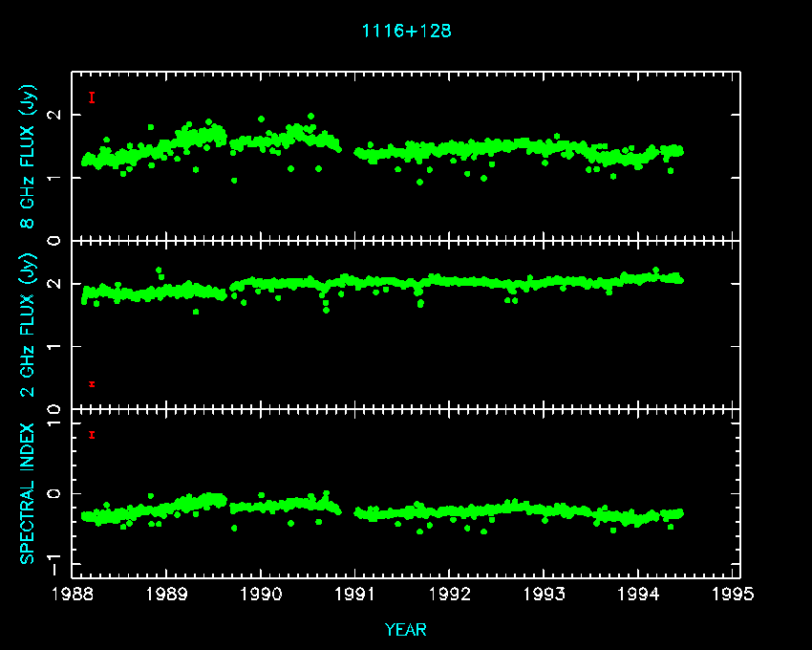The width and height of the screenshot is (812, 650).
Task: Select the SPECTRAL INDEX axis label
Action: point(28,493)
